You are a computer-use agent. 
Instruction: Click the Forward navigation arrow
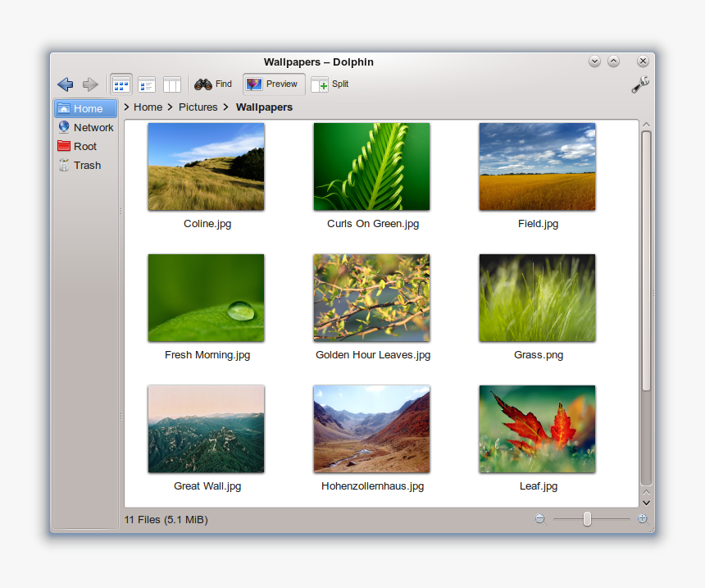tap(90, 84)
